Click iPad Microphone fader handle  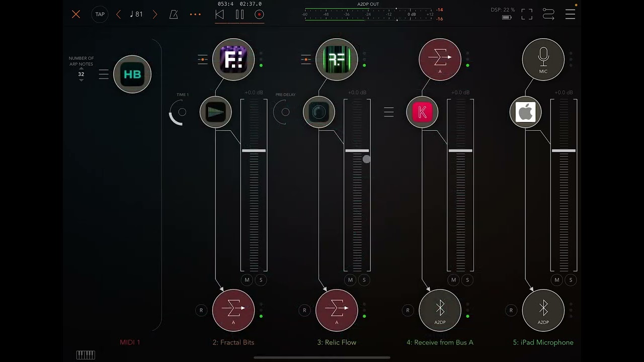coord(564,150)
